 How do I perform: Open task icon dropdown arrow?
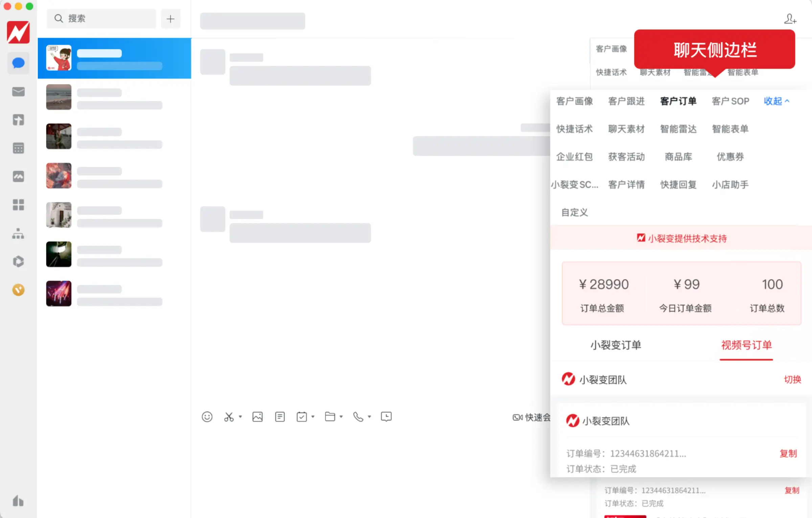pyautogui.click(x=313, y=417)
